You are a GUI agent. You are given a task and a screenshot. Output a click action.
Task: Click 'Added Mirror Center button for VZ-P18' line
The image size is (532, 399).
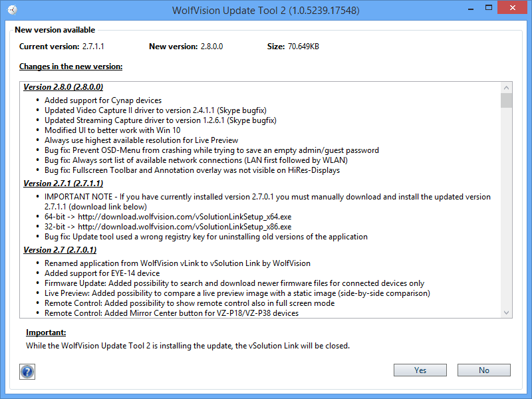(x=172, y=313)
